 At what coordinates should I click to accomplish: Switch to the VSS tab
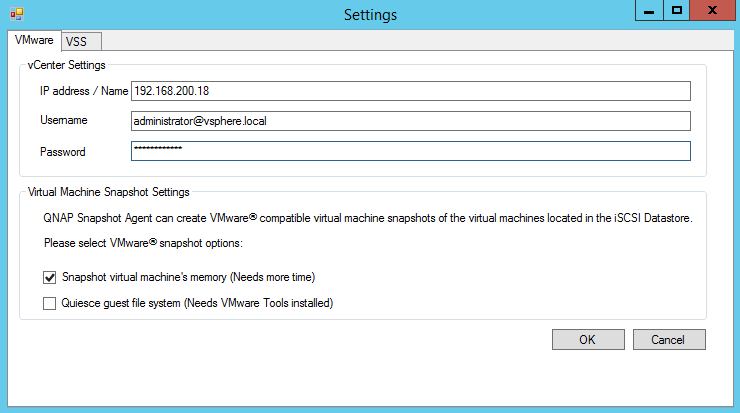(81, 42)
